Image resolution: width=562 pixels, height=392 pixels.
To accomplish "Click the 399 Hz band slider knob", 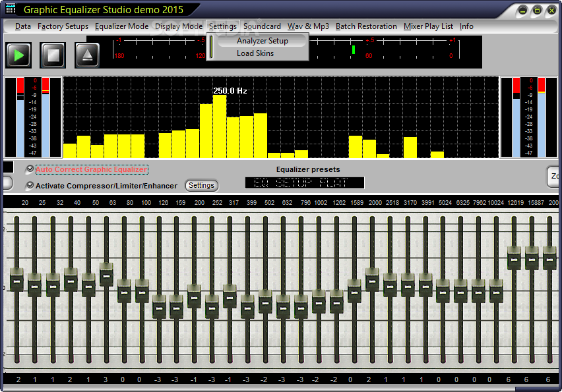I will tap(247, 307).
